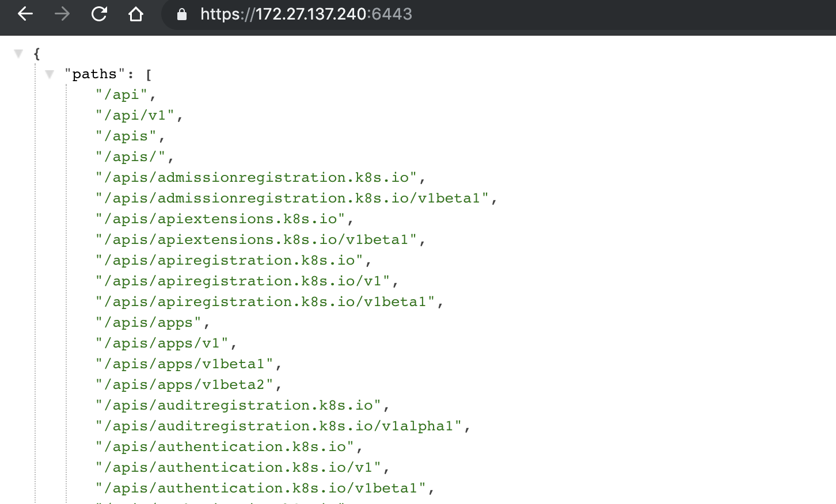Select the "/api/v1" path entry

[x=135, y=116]
